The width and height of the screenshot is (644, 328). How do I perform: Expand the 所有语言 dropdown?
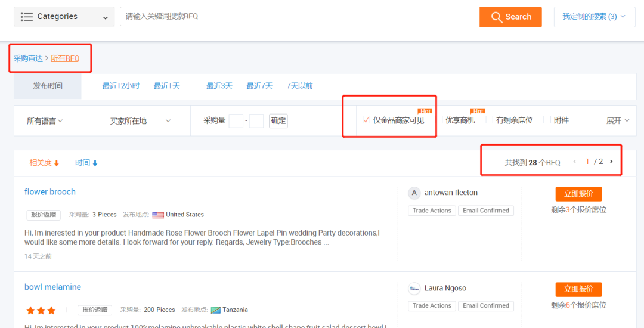45,121
